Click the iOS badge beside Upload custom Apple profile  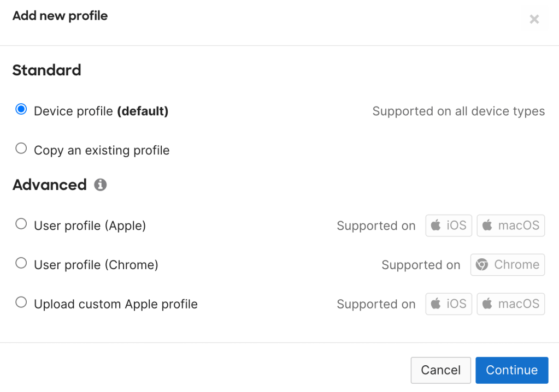click(x=449, y=304)
